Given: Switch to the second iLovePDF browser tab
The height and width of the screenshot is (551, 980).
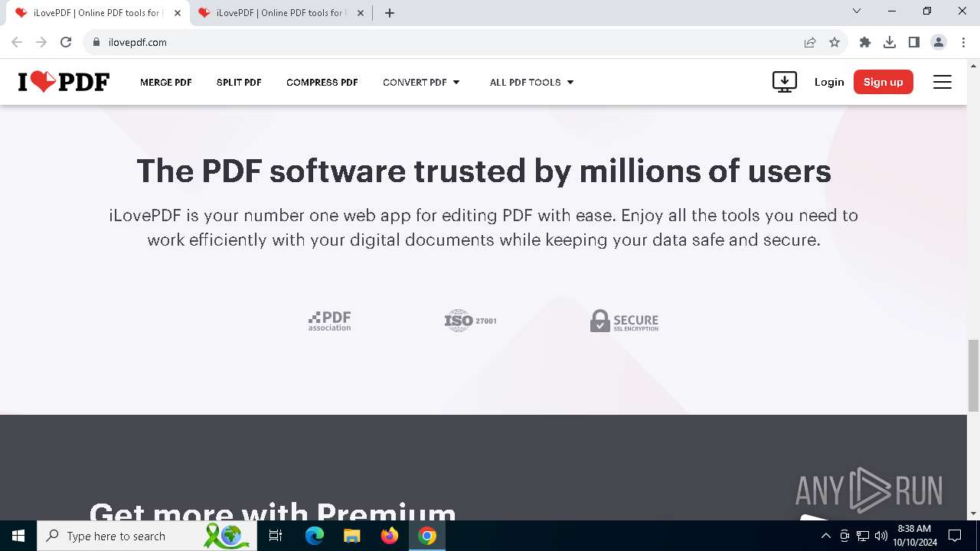Looking at the screenshot, I should tap(279, 12).
